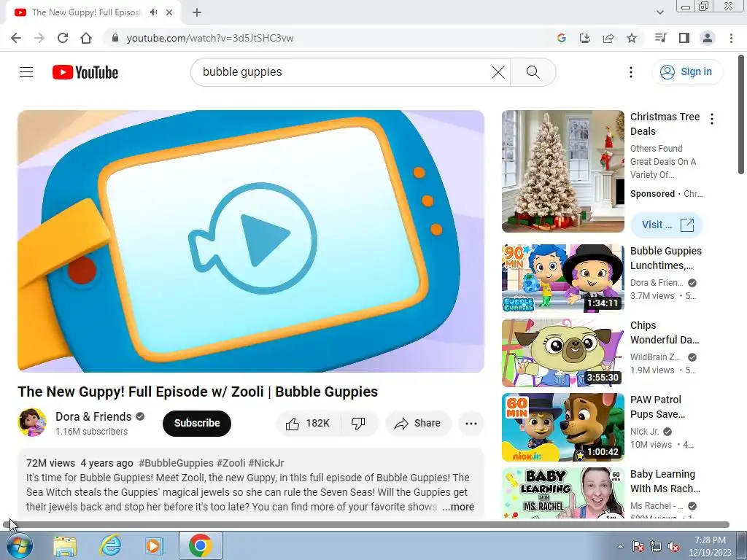The height and width of the screenshot is (560, 747).
Task: Open Dora & Friends channel avatar
Action: (x=32, y=422)
